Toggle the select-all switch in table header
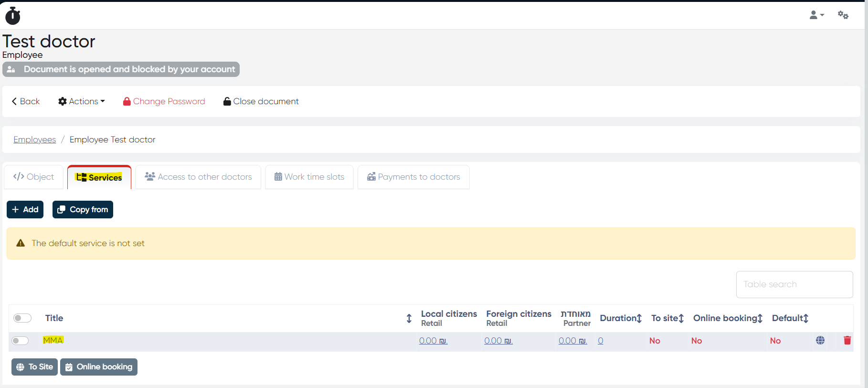The width and height of the screenshot is (868, 388). pos(22,318)
